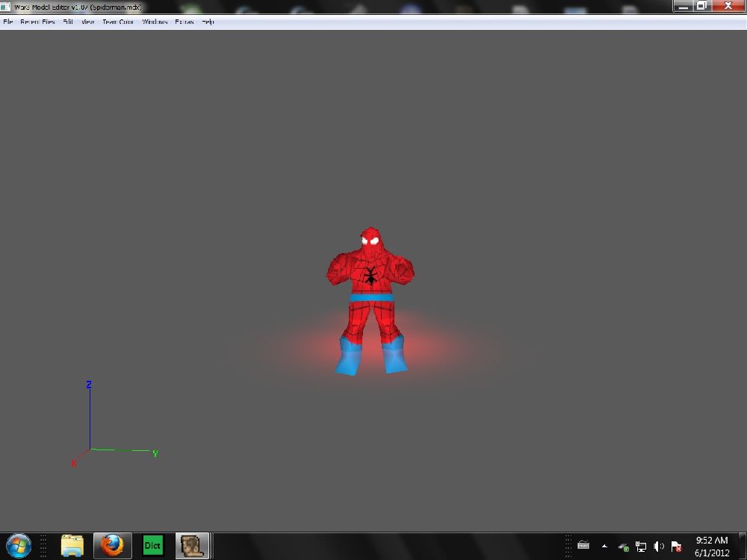This screenshot has width=747, height=560.
Task: Close the War3 Model Editor window
Action: [x=728, y=6]
